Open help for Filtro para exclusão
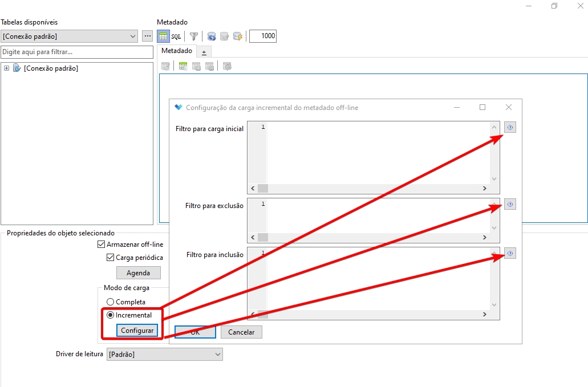 [510, 204]
